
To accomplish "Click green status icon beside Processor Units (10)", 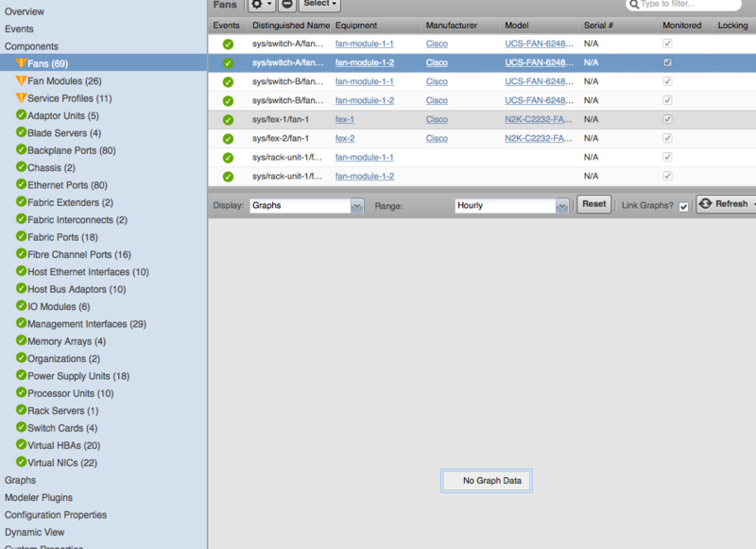I will pos(21,392).
